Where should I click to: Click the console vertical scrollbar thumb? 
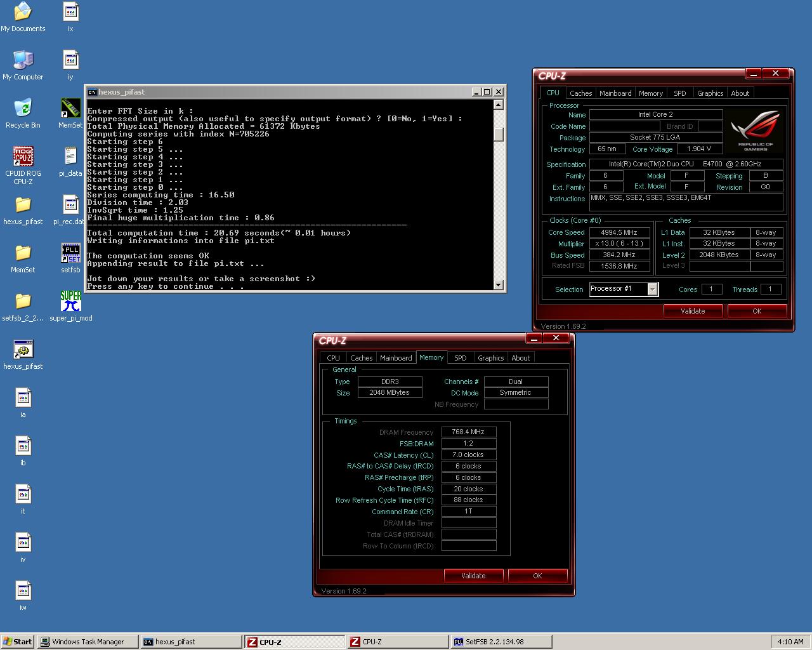click(x=499, y=135)
